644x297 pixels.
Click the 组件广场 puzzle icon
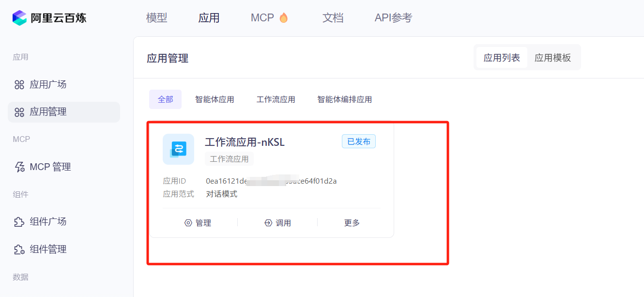[x=19, y=222]
